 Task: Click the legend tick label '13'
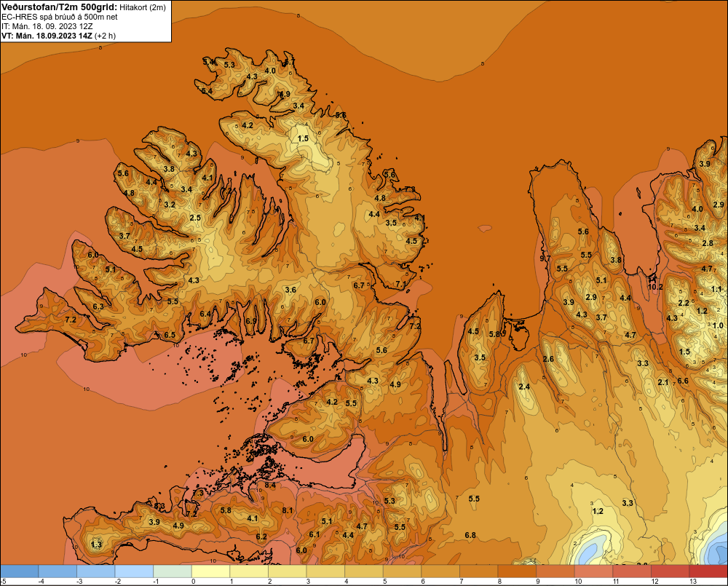tap(693, 582)
